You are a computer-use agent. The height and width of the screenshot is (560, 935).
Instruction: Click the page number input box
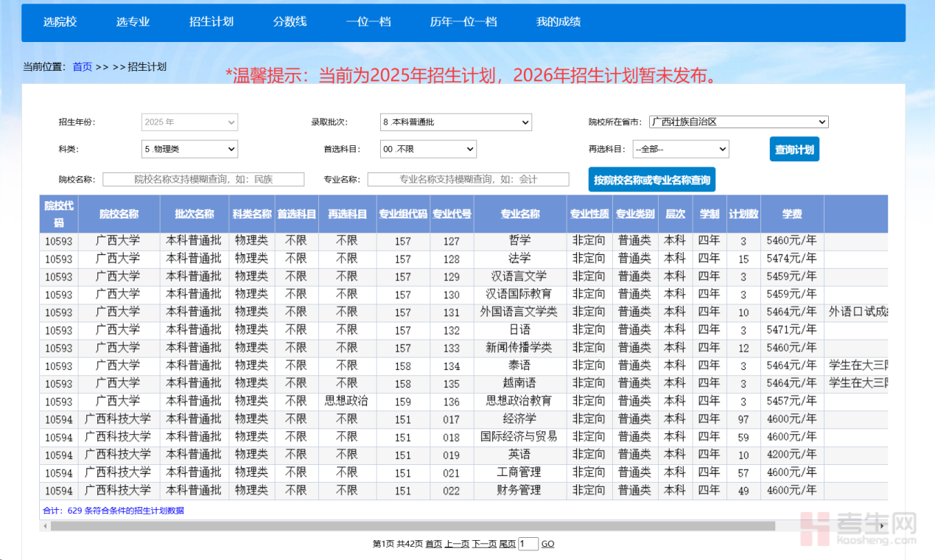click(528, 544)
